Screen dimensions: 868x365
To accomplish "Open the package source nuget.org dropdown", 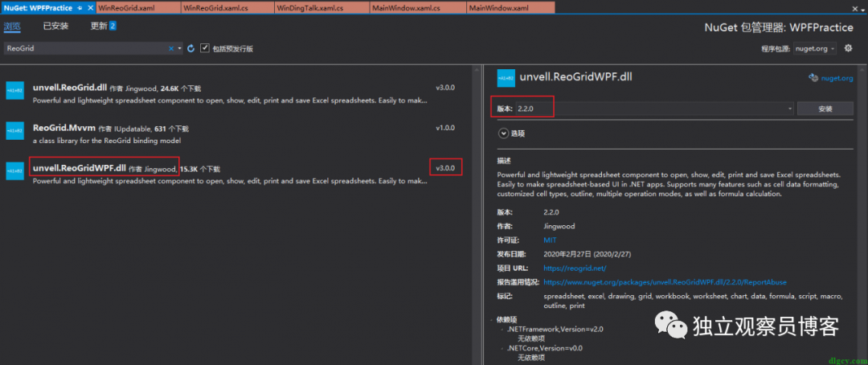I will (816, 49).
